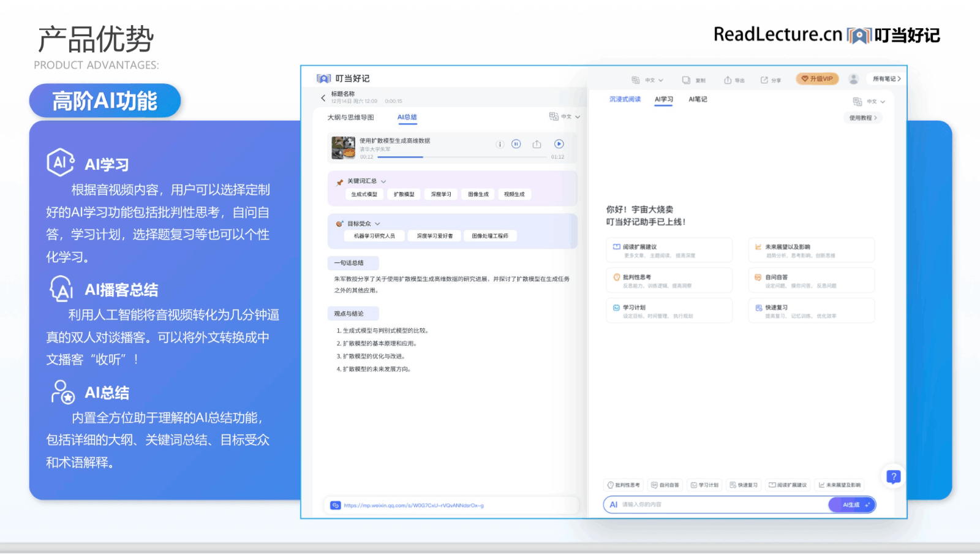Select the 图像生成 keyword tag
Screen dimensions: 980x560
click(478, 194)
